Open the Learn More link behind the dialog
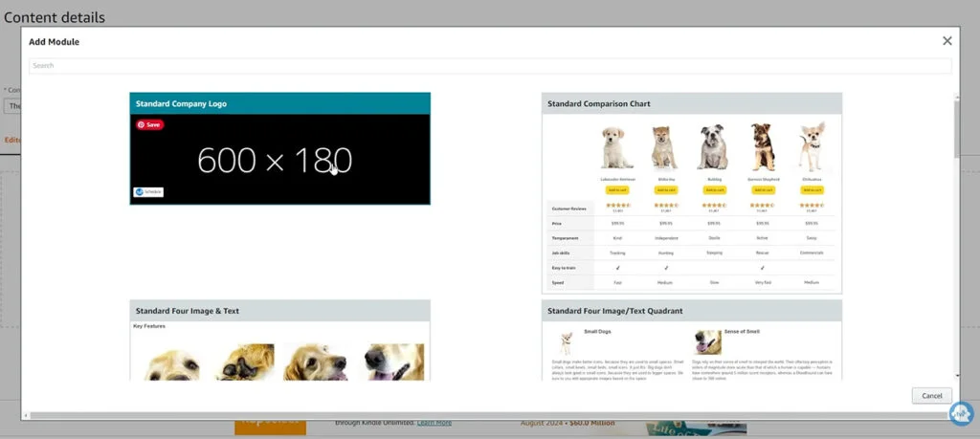 click(x=434, y=423)
